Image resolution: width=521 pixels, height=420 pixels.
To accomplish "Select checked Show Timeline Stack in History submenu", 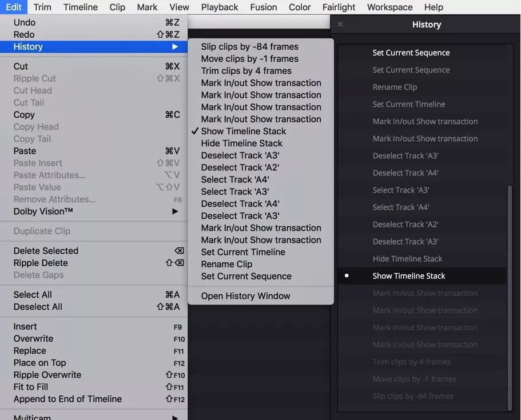I will (261, 131).
